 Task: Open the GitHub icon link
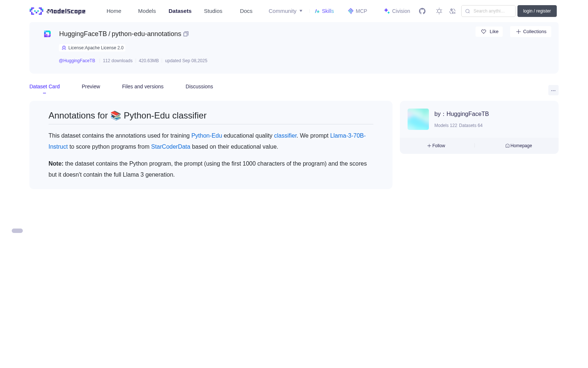click(422, 11)
